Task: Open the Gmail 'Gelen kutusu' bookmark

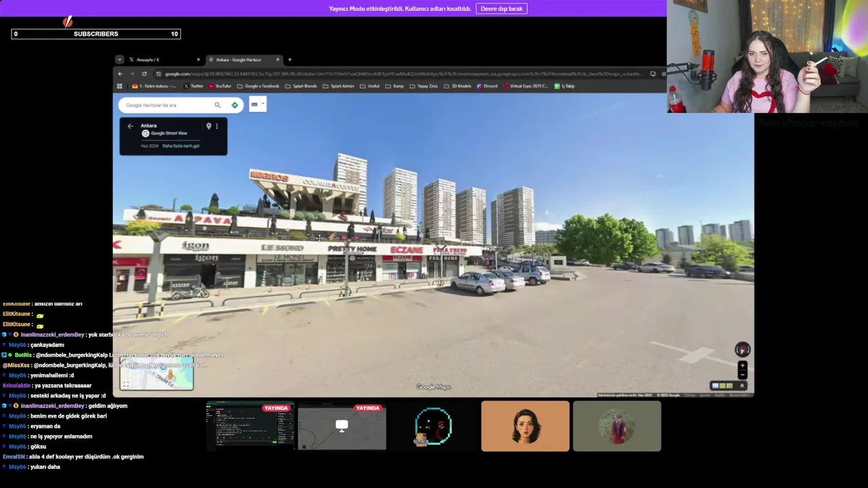Action: (x=154, y=86)
